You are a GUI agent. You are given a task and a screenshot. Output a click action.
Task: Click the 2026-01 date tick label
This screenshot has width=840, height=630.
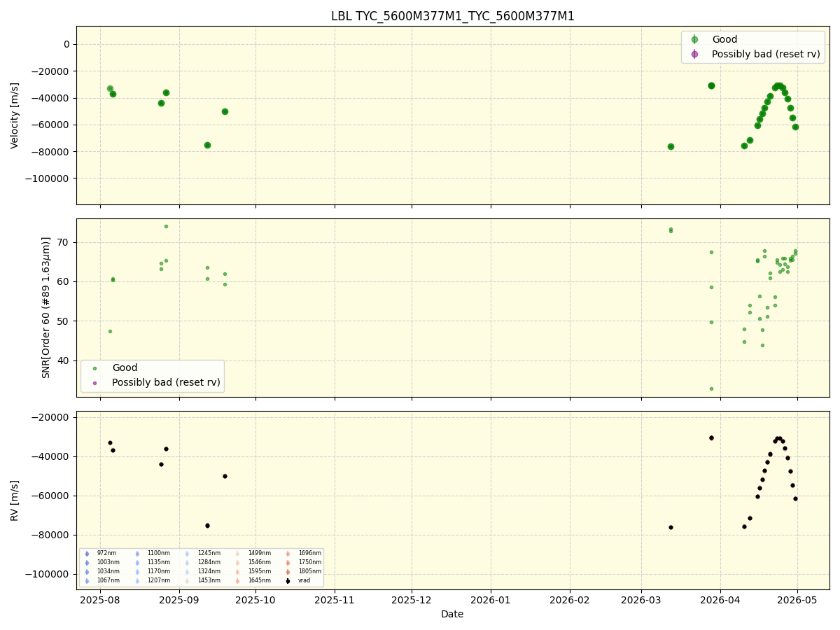coord(491,600)
